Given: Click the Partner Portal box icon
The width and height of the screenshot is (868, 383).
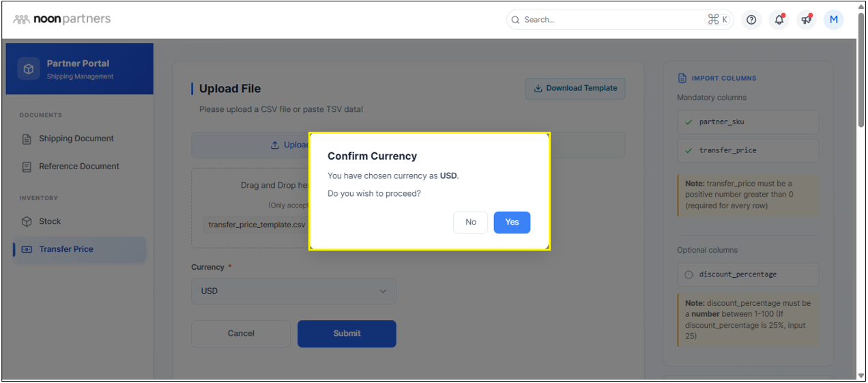Looking at the screenshot, I should tap(29, 69).
